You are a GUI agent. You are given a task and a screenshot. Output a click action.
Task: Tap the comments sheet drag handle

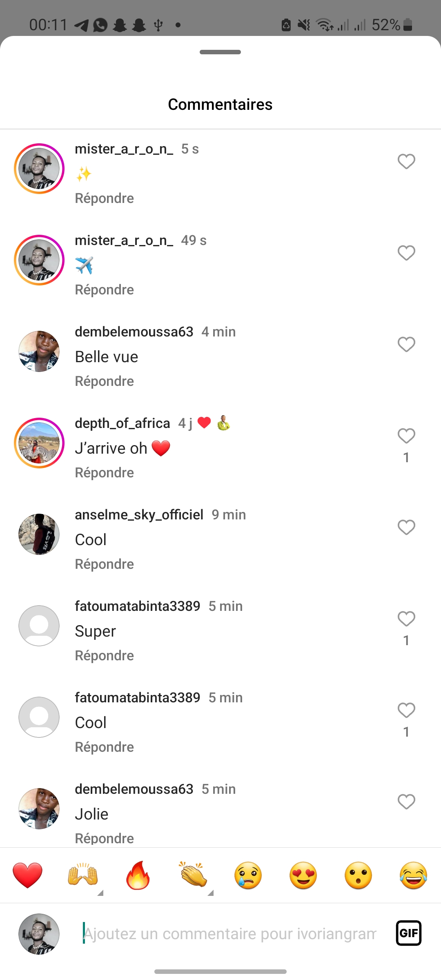click(x=220, y=52)
